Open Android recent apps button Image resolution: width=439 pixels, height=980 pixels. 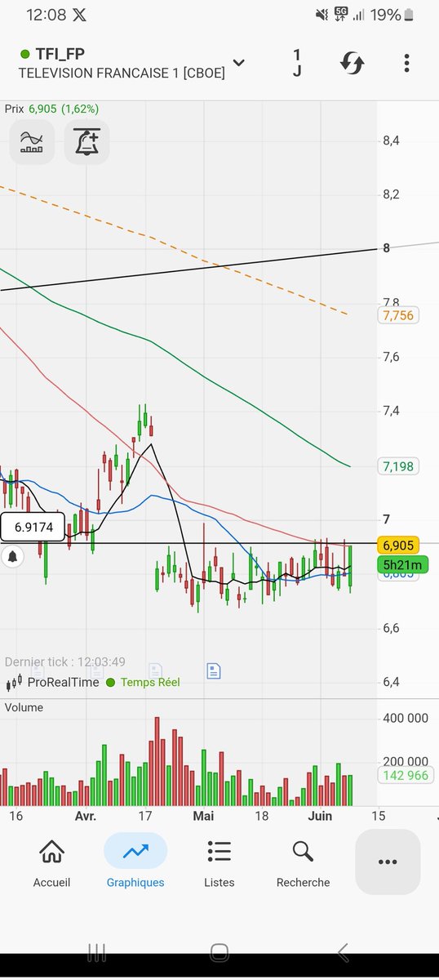96,952
